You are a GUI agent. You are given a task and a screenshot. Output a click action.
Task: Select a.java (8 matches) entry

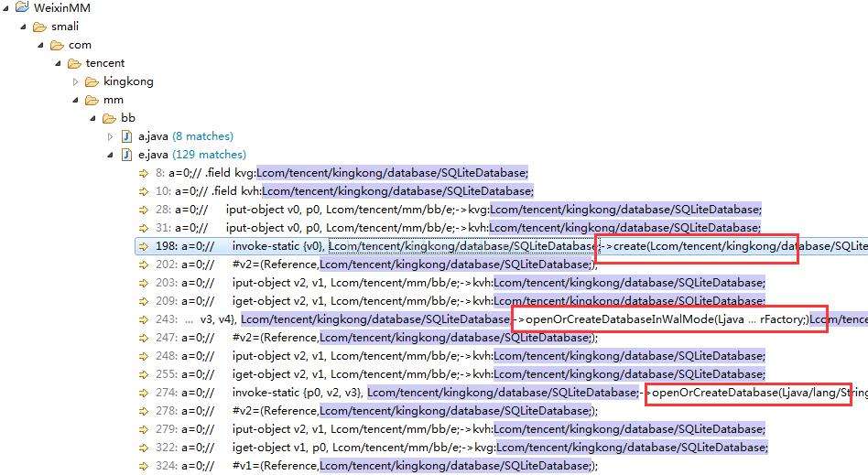click(186, 136)
